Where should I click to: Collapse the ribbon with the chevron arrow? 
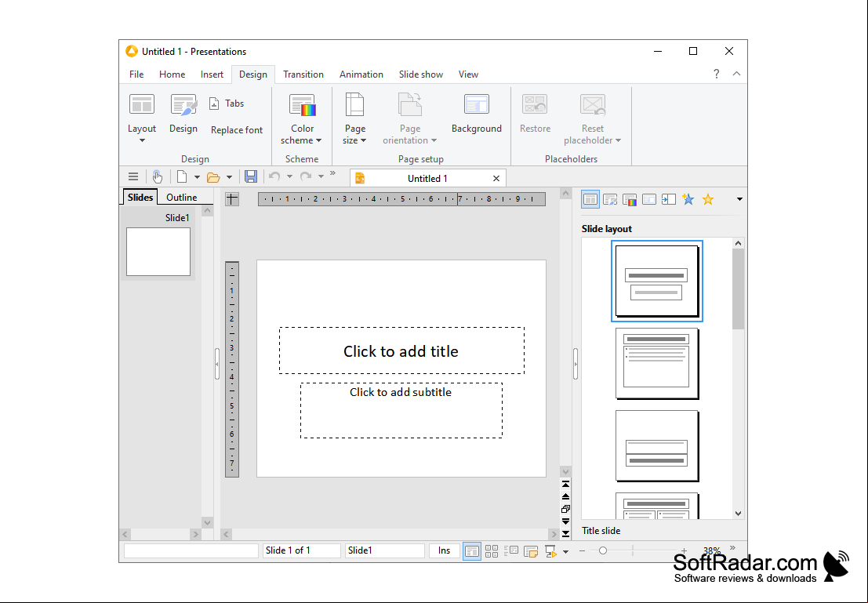click(737, 74)
